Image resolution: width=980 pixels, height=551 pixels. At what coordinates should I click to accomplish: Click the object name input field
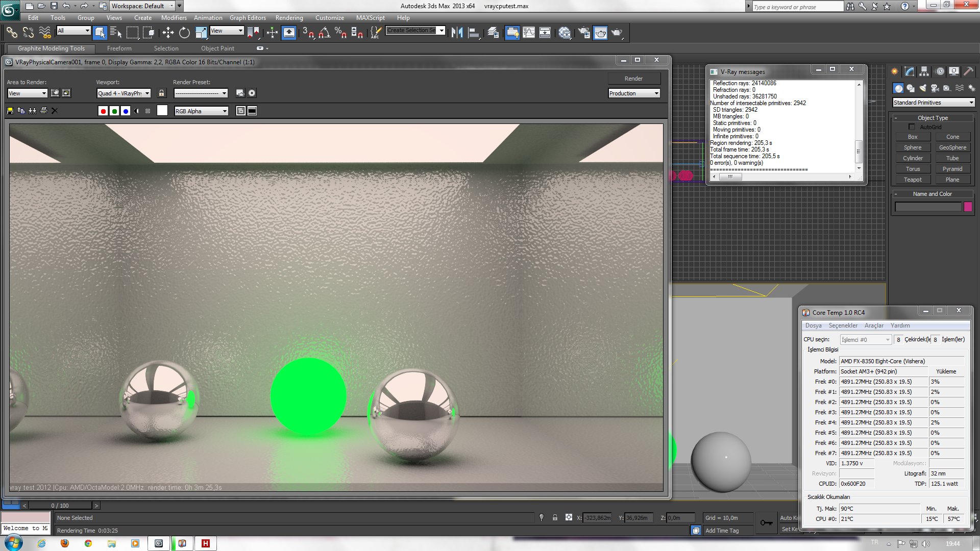(x=928, y=207)
